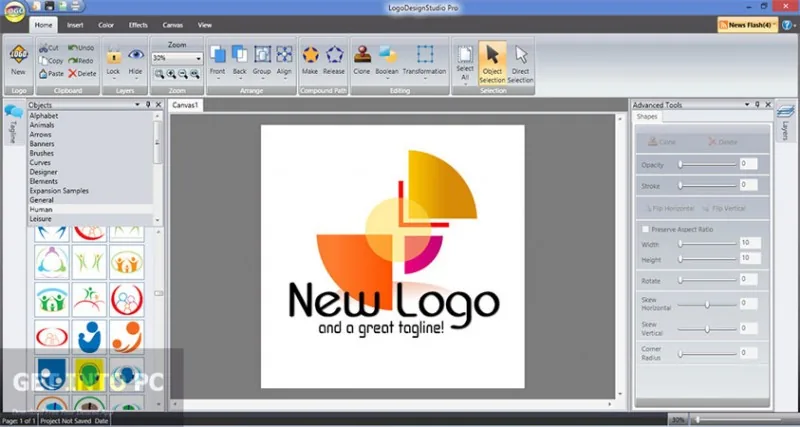Open the Canvas ribbon tab
The width and height of the screenshot is (800, 427).
(173, 25)
